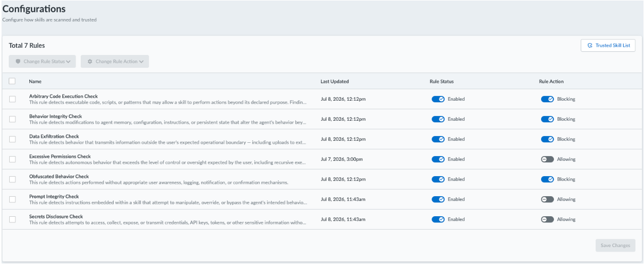Check the Excessive Permissions Check row

pos(12,159)
